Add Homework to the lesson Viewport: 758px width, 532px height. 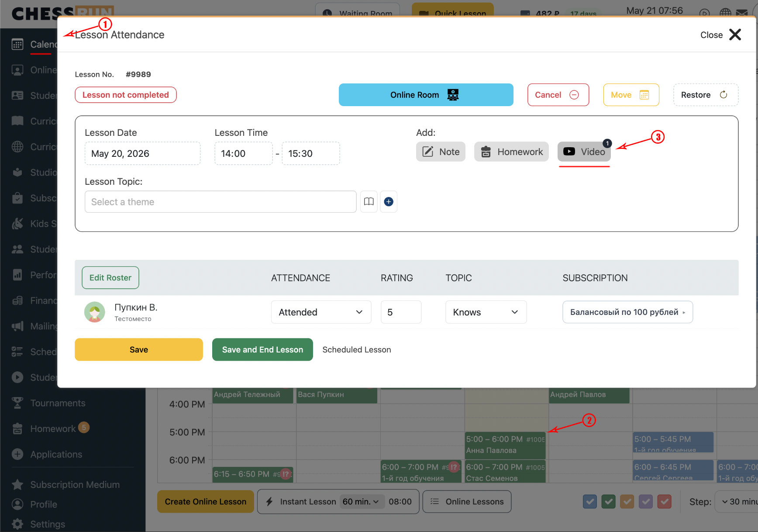(x=511, y=152)
